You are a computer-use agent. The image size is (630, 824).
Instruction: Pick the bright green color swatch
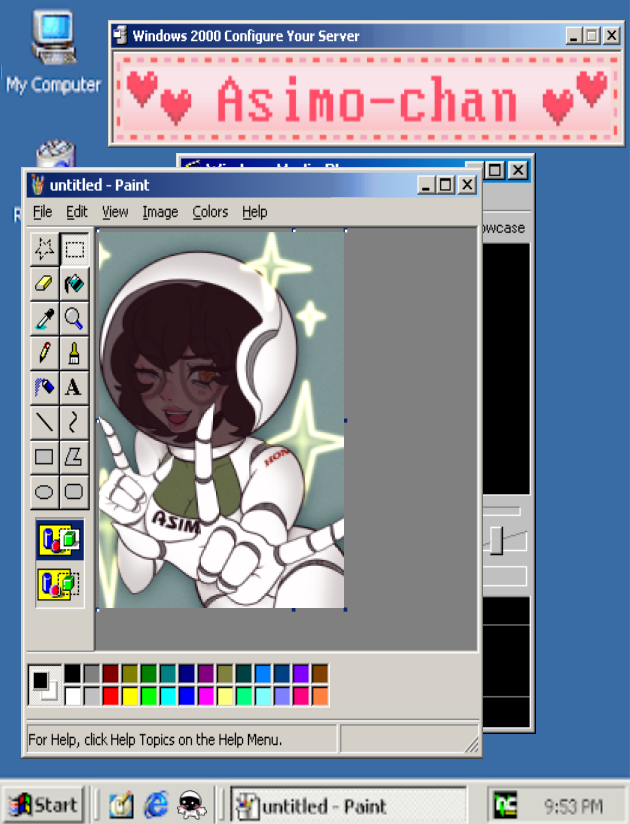(149, 696)
